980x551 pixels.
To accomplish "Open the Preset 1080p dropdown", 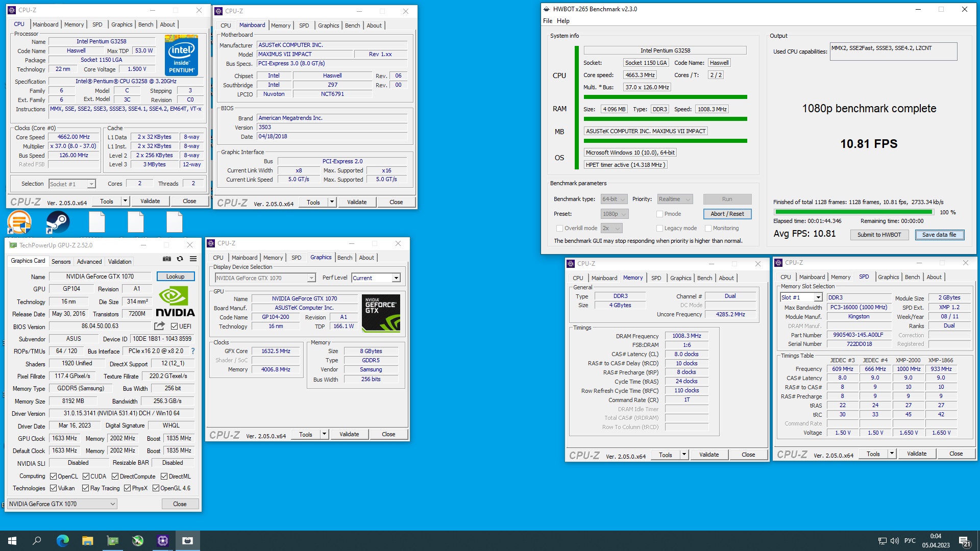I will tap(614, 214).
